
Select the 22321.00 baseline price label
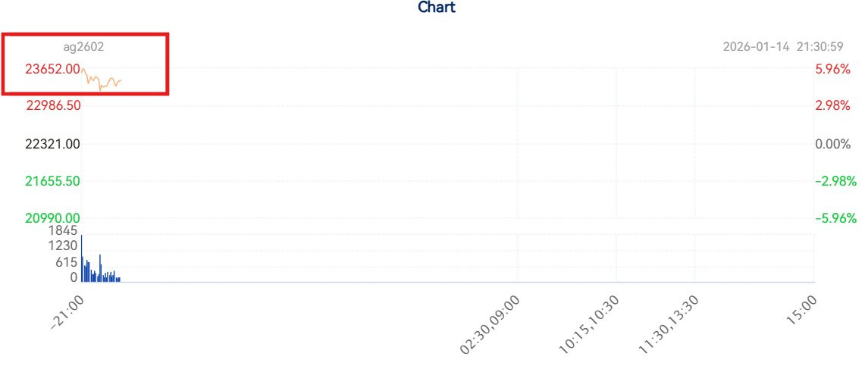(52, 145)
